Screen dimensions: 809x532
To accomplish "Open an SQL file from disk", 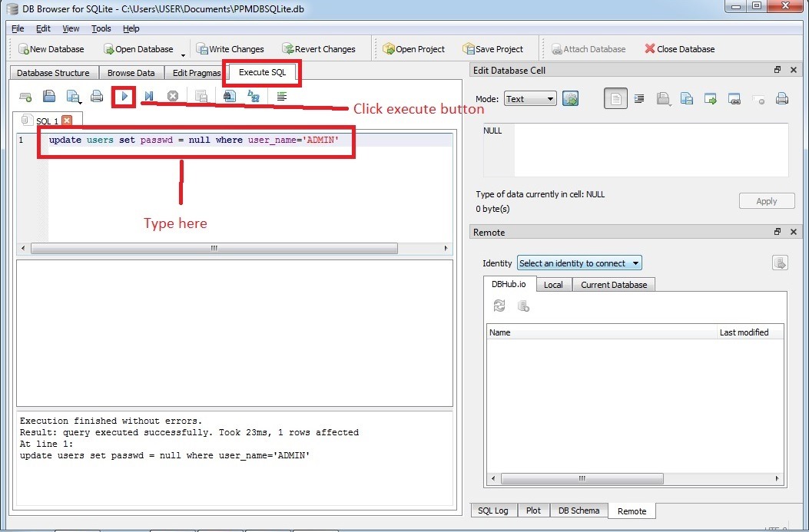I will (x=49, y=97).
